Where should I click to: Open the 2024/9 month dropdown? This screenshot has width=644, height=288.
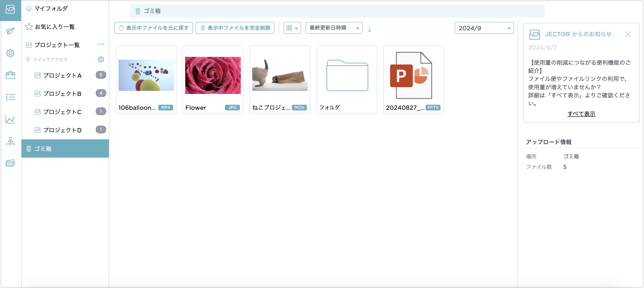[484, 28]
